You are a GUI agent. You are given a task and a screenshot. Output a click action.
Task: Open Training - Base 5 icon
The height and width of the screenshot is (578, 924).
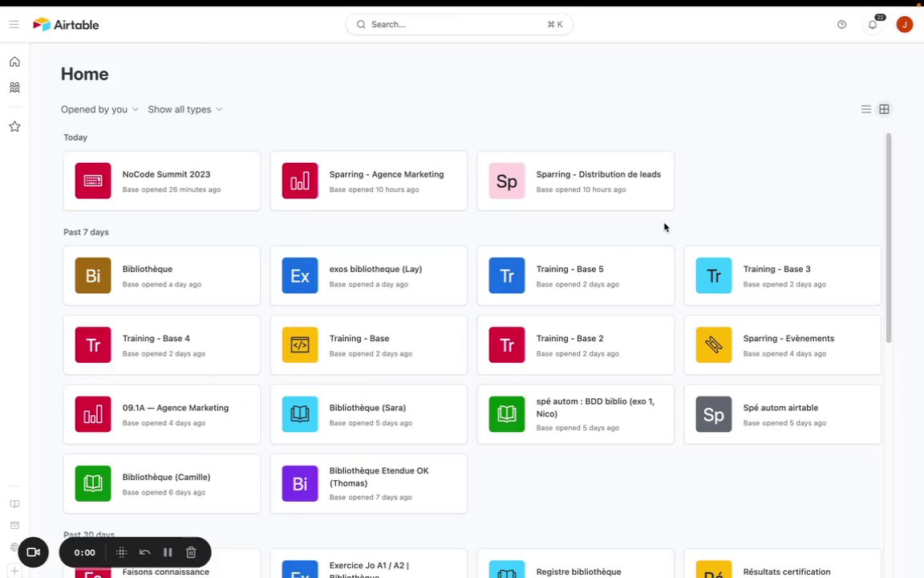pyautogui.click(x=507, y=275)
